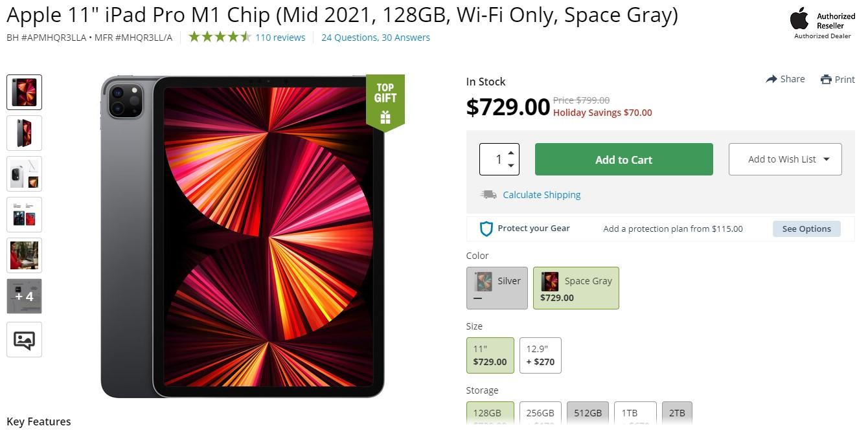Select the 256GB storage option
The height and width of the screenshot is (437, 868).
[540, 413]
